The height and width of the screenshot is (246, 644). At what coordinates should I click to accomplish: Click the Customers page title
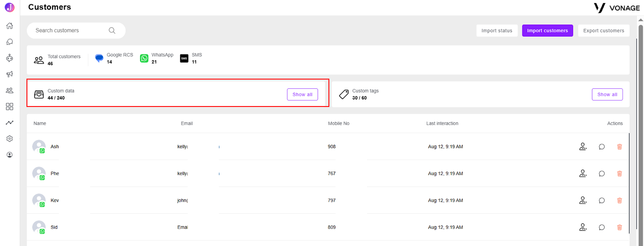click(50, 7)
